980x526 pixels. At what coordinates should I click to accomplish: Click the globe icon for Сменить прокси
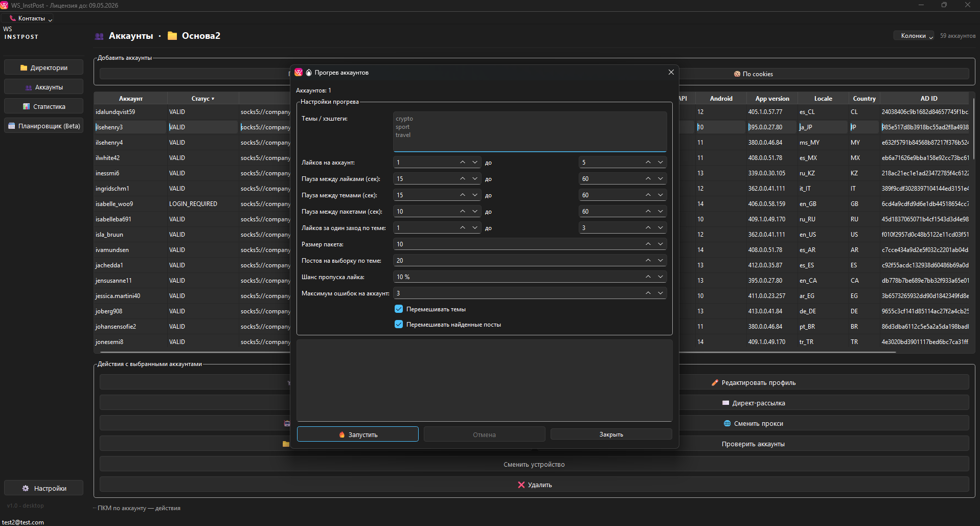pos(727,424)
